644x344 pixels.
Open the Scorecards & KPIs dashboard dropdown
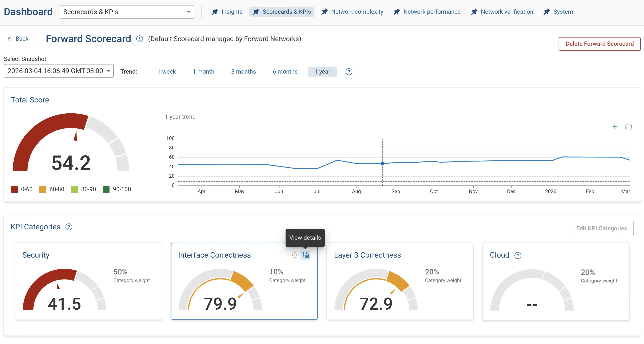tap(127, 12)
